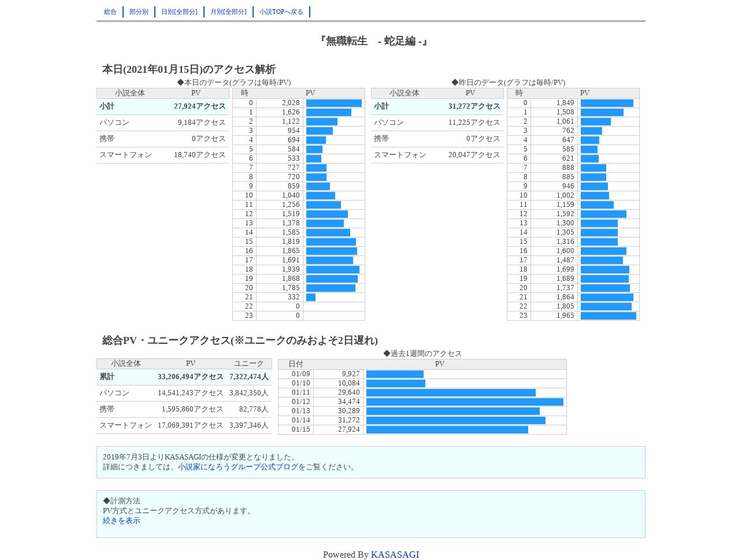Select today's subtotal 27,924アクセス

[200, 106]
